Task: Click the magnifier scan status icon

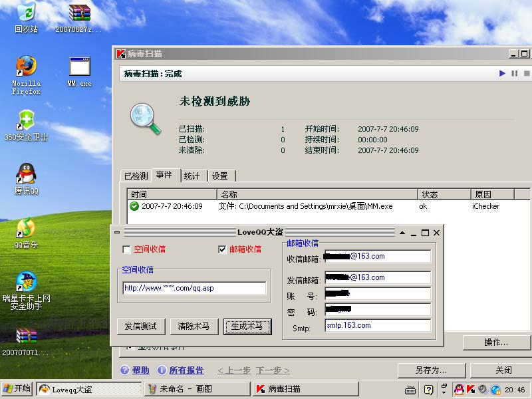Action: [x=145, y=119]
